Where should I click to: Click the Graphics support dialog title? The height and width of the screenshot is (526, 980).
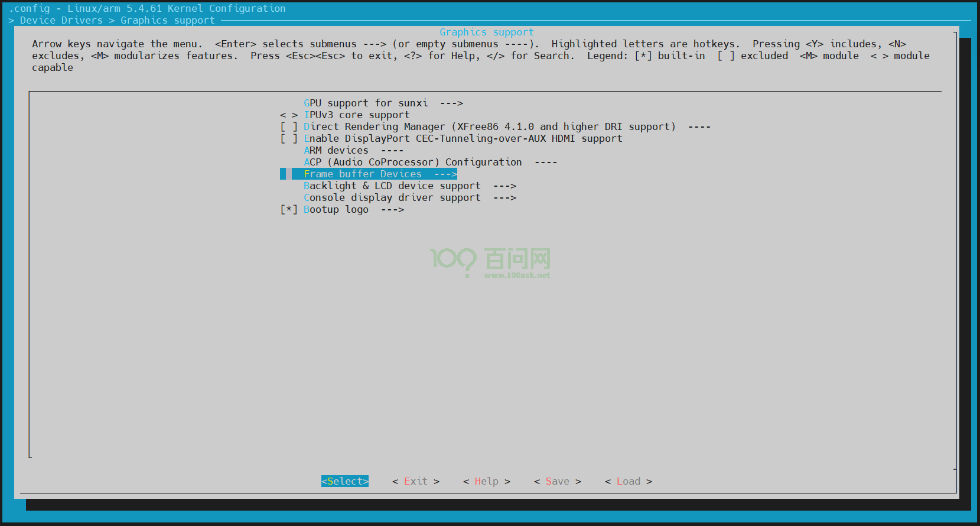(486, 32)
